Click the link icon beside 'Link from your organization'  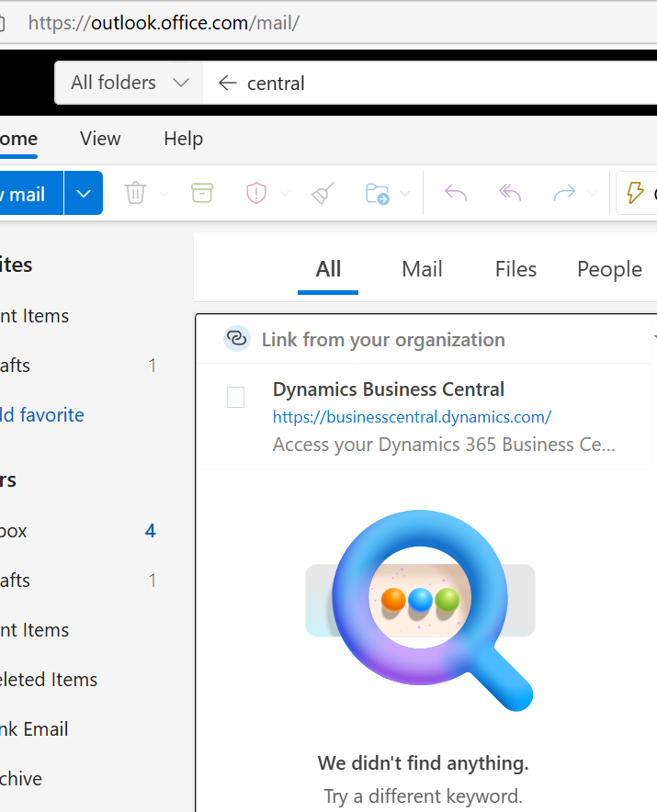(237, 339)
